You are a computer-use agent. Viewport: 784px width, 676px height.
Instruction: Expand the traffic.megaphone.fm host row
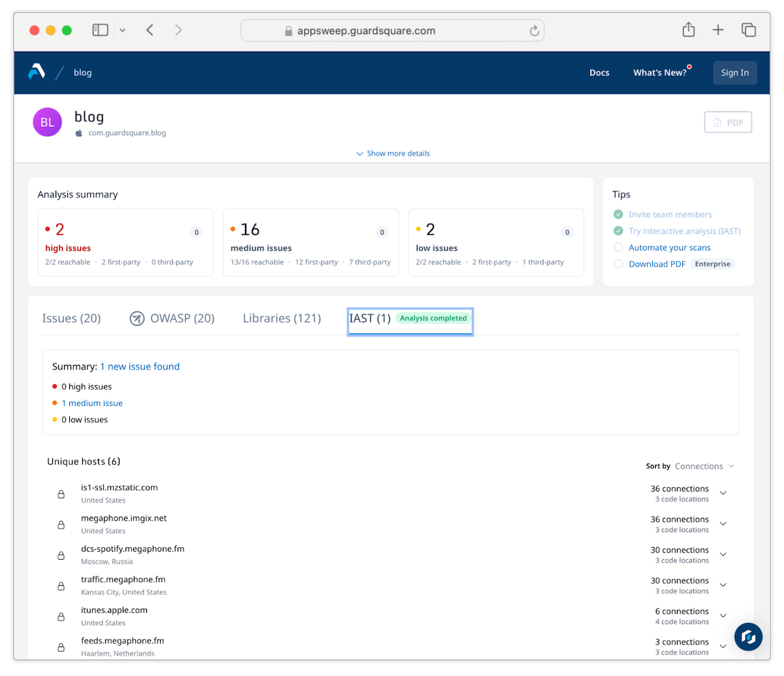pyautogui.click(x=723, y=585)
